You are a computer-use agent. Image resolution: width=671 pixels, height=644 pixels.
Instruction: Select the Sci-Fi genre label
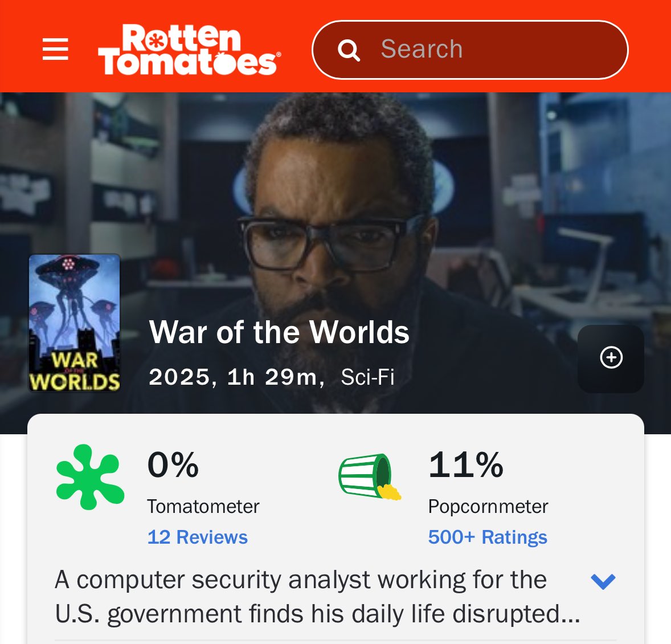coord(367,377)
